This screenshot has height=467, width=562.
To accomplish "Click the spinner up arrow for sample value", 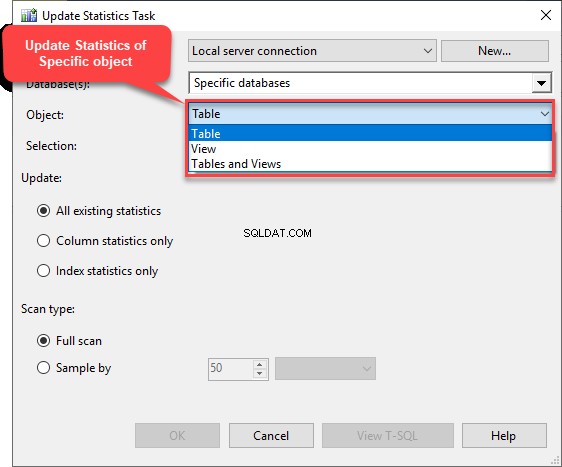I will pos(259,364).
